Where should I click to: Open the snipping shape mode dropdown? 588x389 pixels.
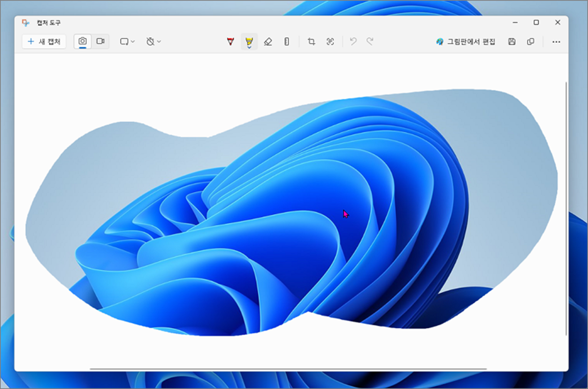pyautogui.click(x=127, y=41)
